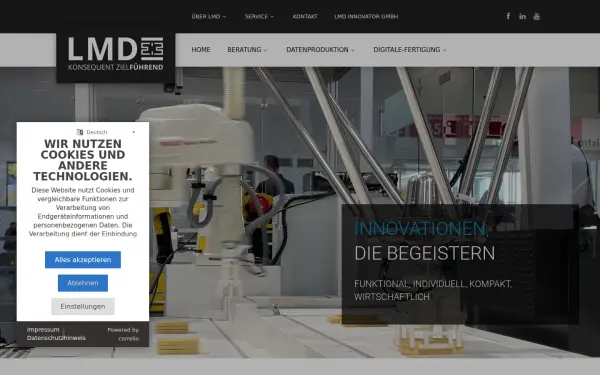This screenshot has width=600, height=375.
Task: Click the Innovationen, die begeistern headline
Action: tap(425, 241)
